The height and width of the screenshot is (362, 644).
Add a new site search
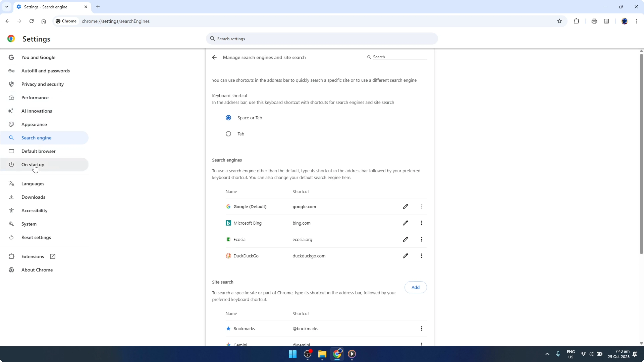[415, 287]
